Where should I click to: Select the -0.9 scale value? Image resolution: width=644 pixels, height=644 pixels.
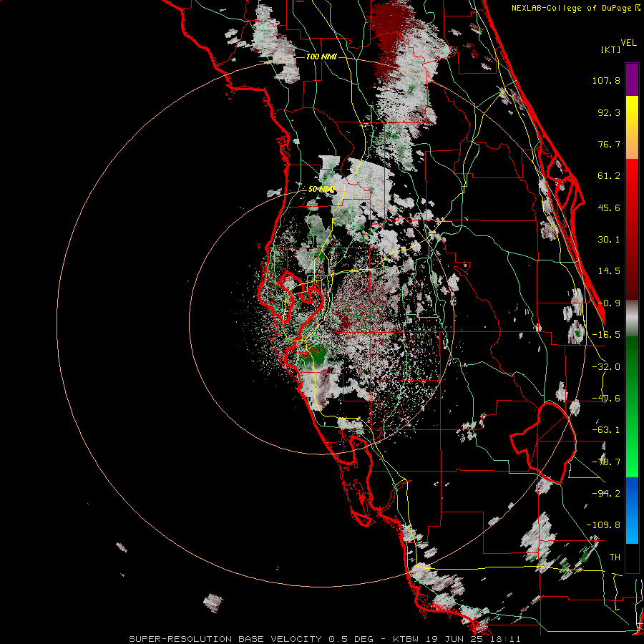[609, 303]
